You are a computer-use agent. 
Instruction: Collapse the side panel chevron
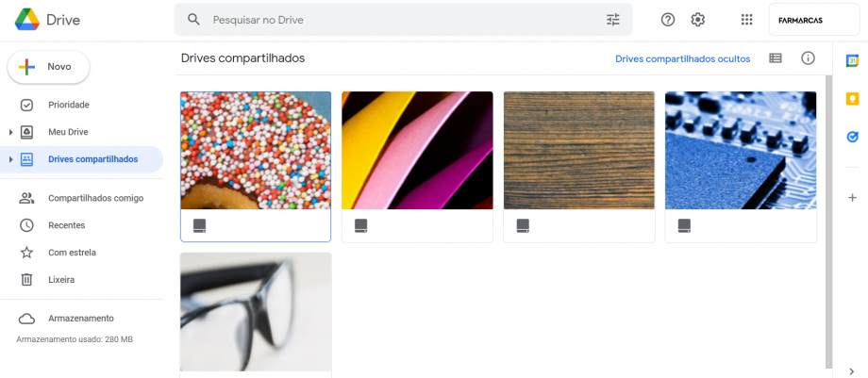[x=852, y=371]
